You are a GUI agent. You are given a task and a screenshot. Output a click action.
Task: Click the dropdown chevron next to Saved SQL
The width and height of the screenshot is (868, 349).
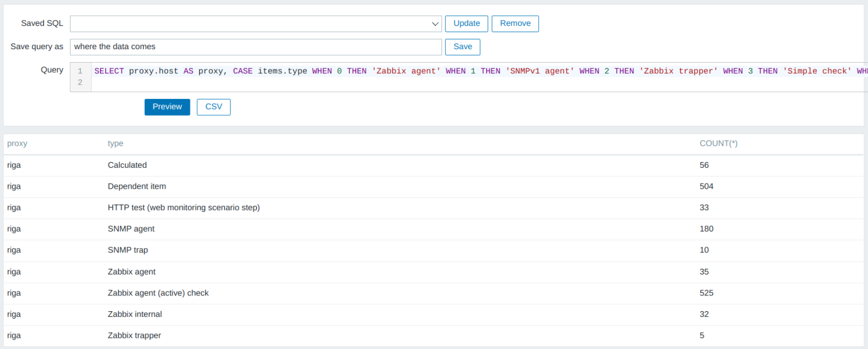pos(435,24)
